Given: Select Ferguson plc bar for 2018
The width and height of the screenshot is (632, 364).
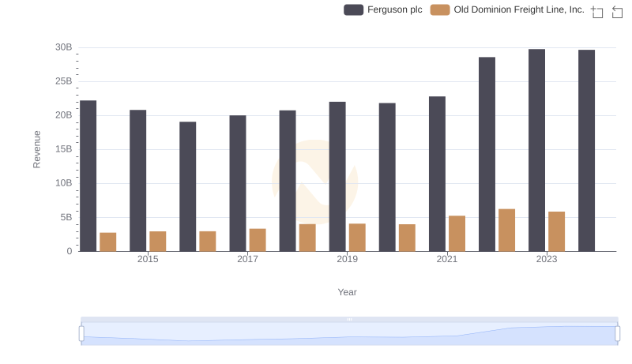Looking at the screenshot, I should coord(288,181).
